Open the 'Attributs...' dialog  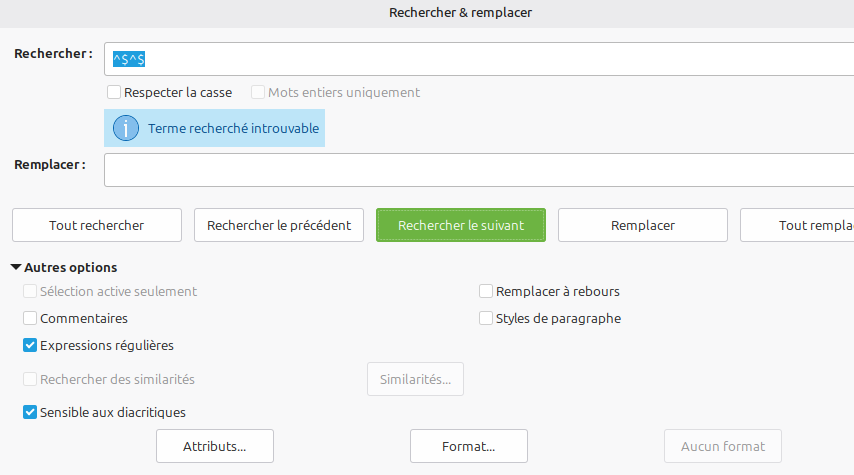click(215, 446)
